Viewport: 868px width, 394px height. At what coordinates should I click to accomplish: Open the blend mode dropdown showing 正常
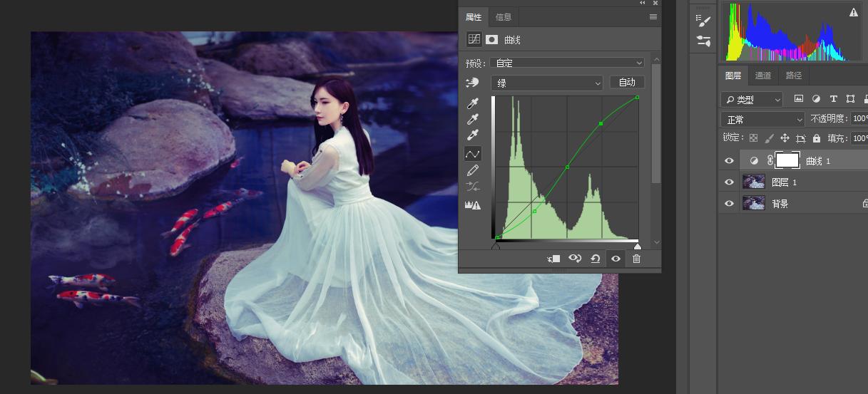coord(762,119)
